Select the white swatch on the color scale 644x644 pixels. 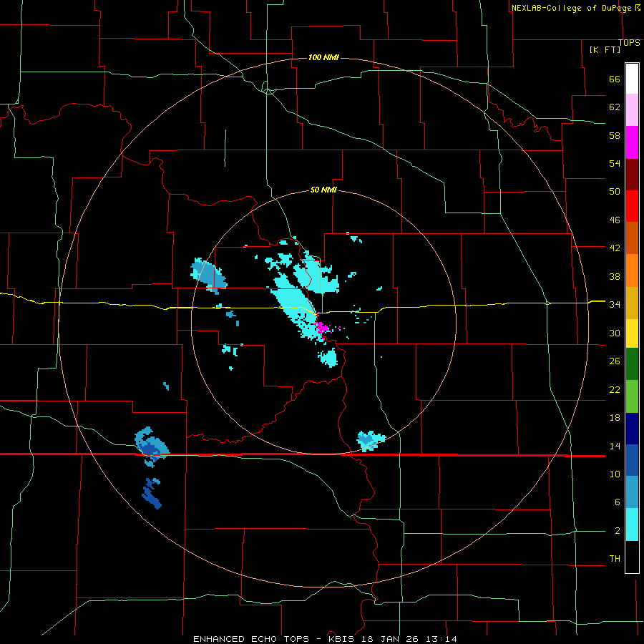tap(632, 79)
